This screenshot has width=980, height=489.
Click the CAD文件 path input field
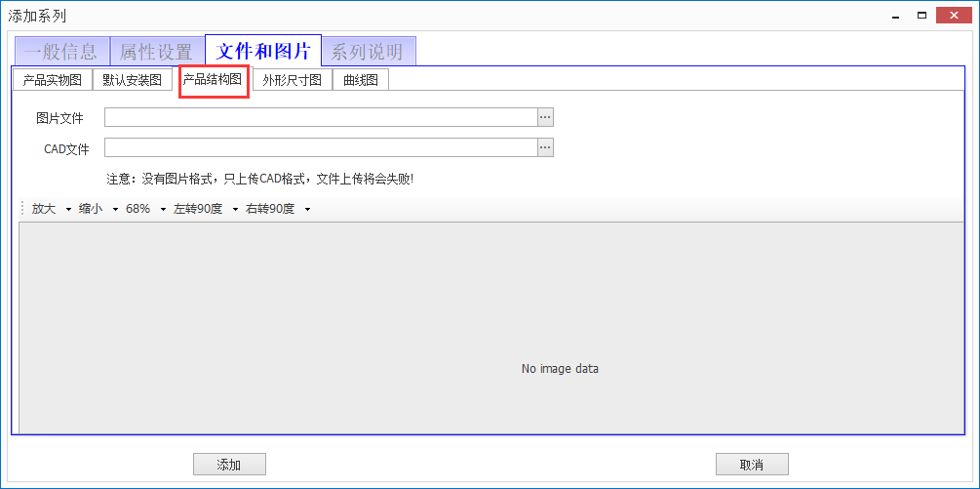point(321,147)
